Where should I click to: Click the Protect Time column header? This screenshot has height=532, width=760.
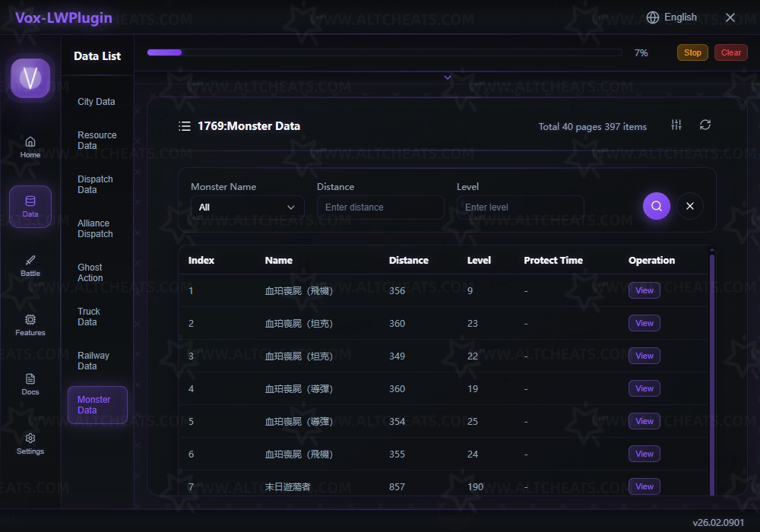[553, 260]
